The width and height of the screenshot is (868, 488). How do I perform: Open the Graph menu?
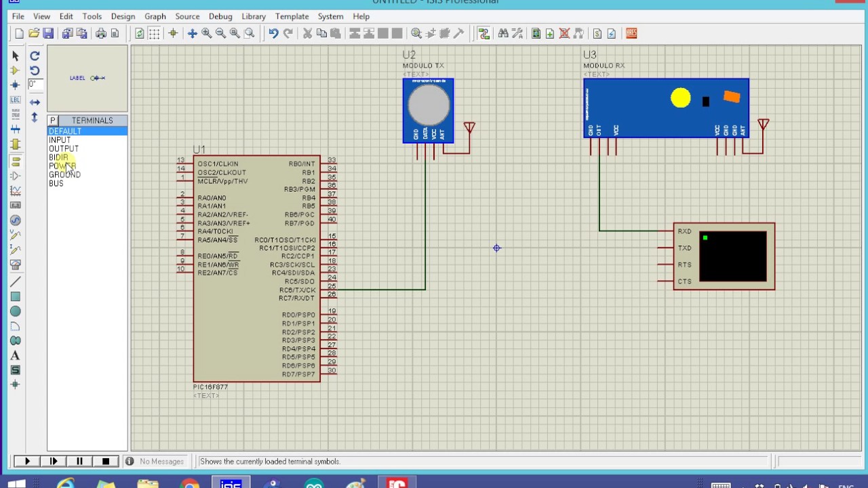click(x=155, y=16)
